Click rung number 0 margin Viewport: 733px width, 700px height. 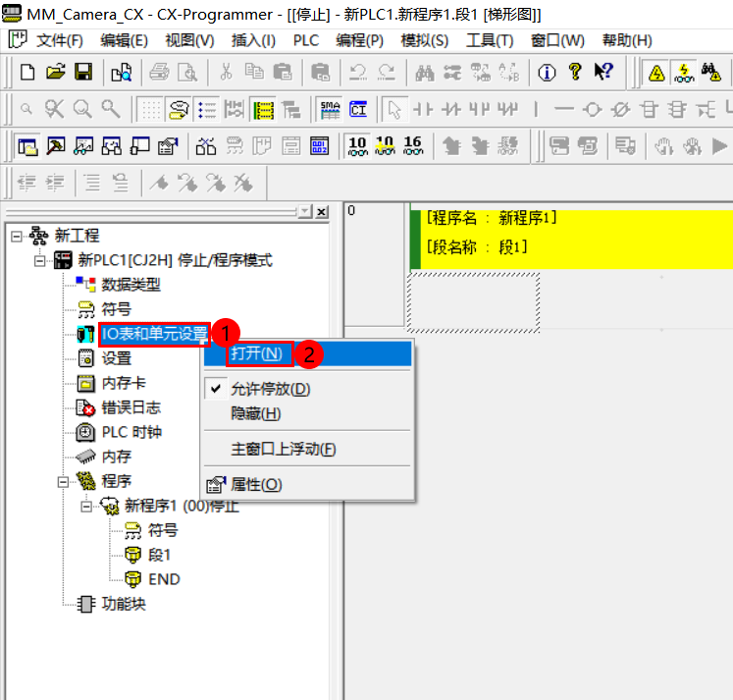375,264
